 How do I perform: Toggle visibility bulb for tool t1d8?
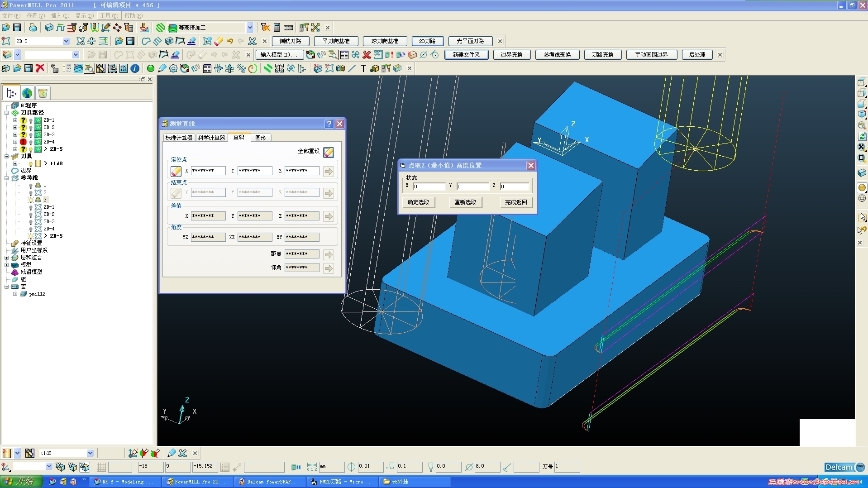[x=31, y=164]
